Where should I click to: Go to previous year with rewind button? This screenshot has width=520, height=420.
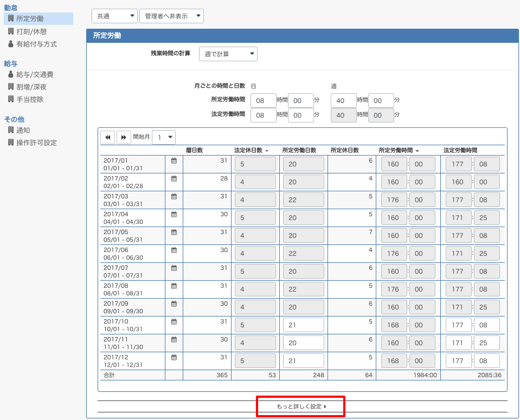pos(108,137)
